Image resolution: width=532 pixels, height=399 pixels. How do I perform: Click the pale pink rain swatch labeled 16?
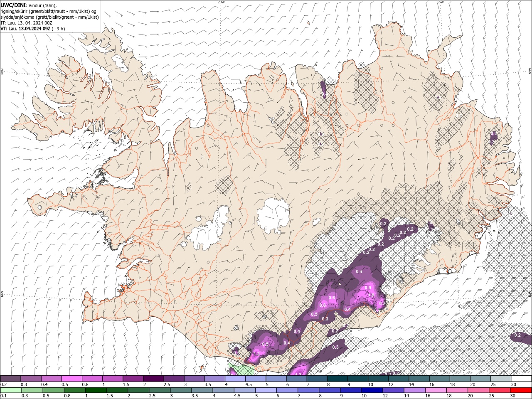(x=436, y=390)
